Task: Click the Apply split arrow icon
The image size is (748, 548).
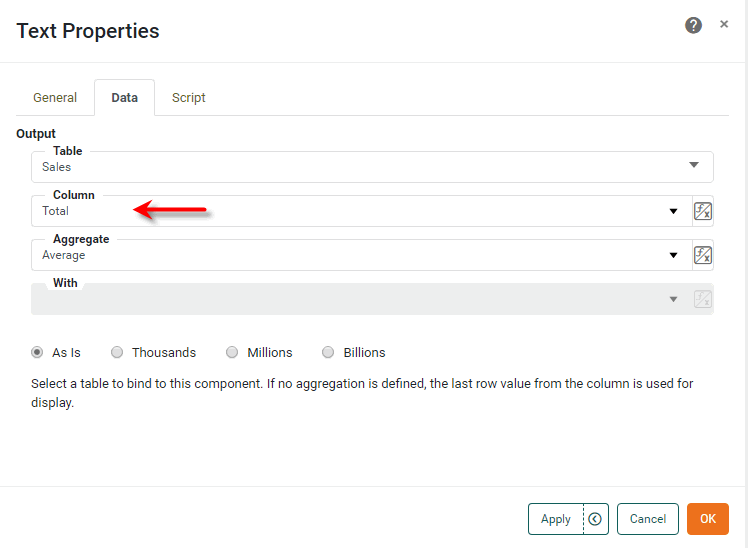Action: [595, 519]
